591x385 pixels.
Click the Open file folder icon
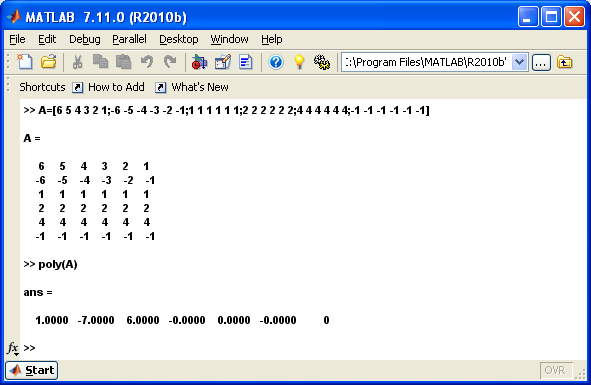click(x=49, y=62)
